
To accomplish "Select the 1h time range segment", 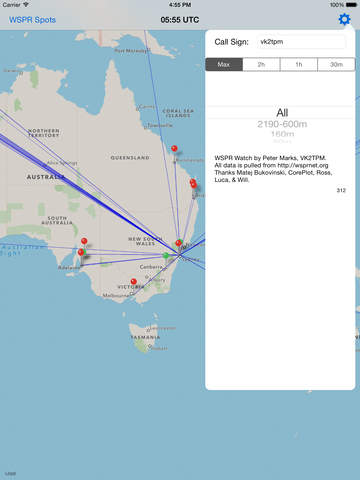I will tap(299, 64).
